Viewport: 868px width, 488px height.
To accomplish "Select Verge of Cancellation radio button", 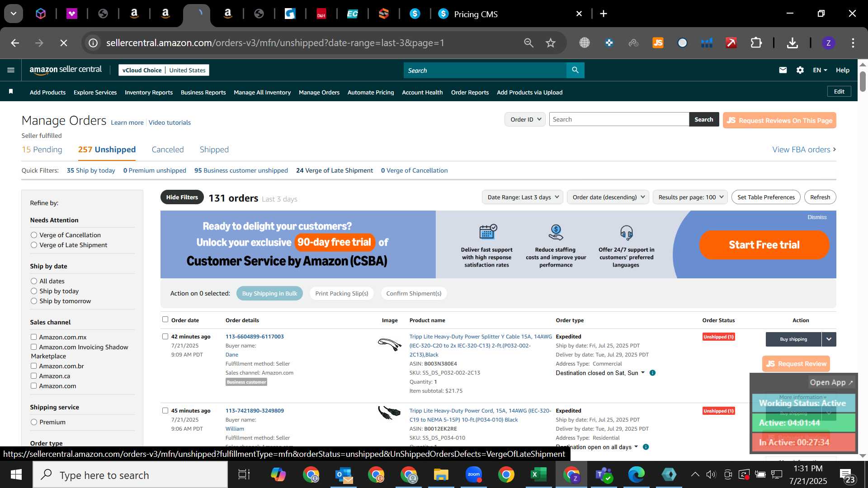I will 34,235.
